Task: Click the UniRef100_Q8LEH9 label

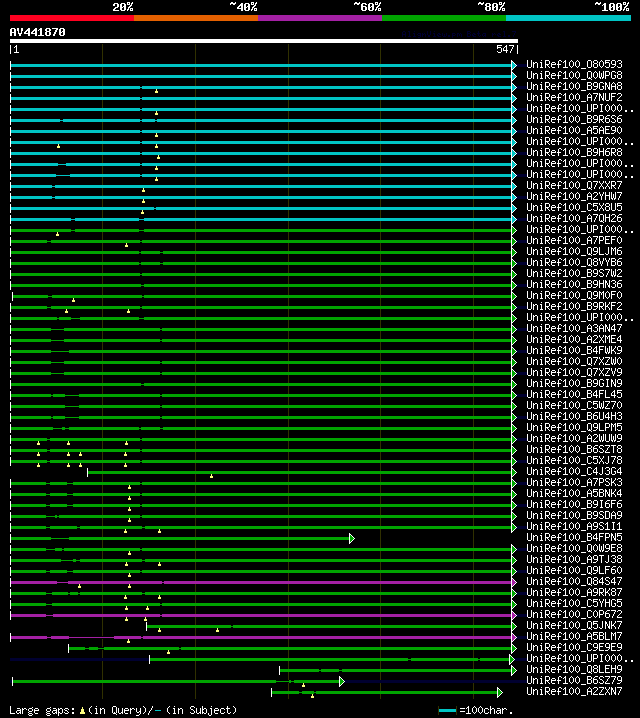Action: (574, 669)
